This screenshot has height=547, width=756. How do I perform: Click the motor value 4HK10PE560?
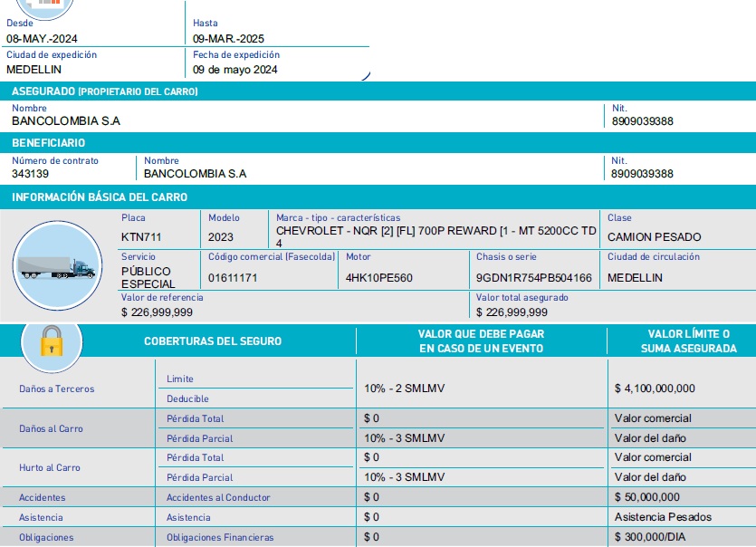coord(379,278)
